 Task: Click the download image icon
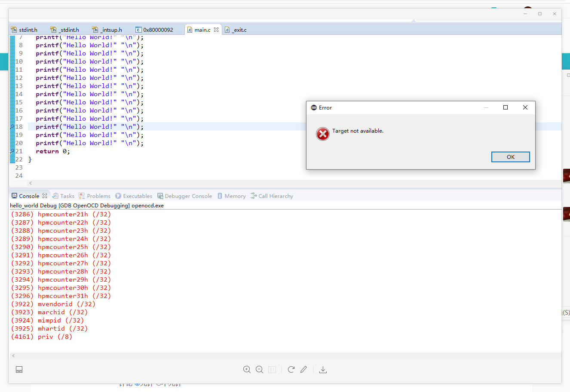click(x=323, y=370)
